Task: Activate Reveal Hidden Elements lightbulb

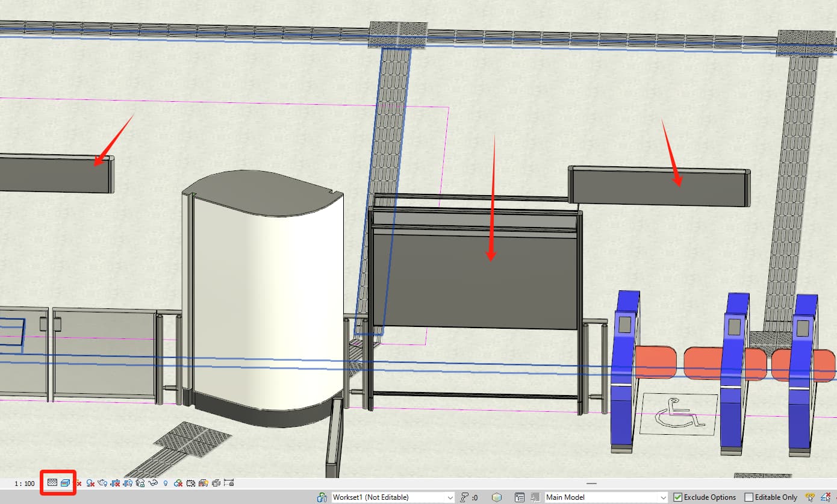Action: 166,482
